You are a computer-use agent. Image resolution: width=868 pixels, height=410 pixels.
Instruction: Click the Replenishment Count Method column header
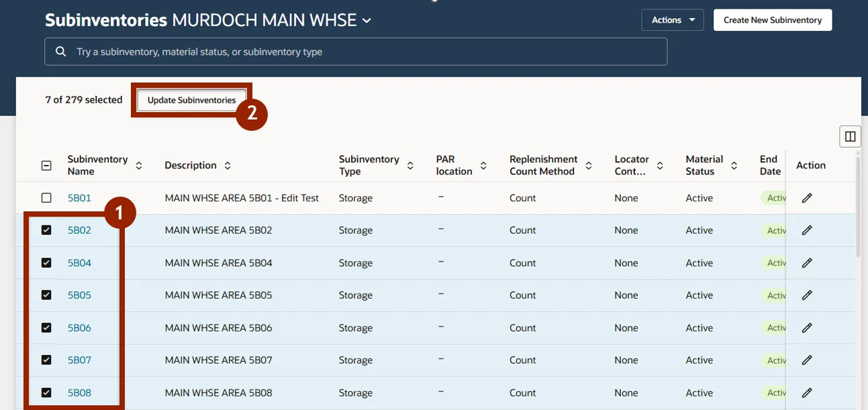[x=543, y=165]
